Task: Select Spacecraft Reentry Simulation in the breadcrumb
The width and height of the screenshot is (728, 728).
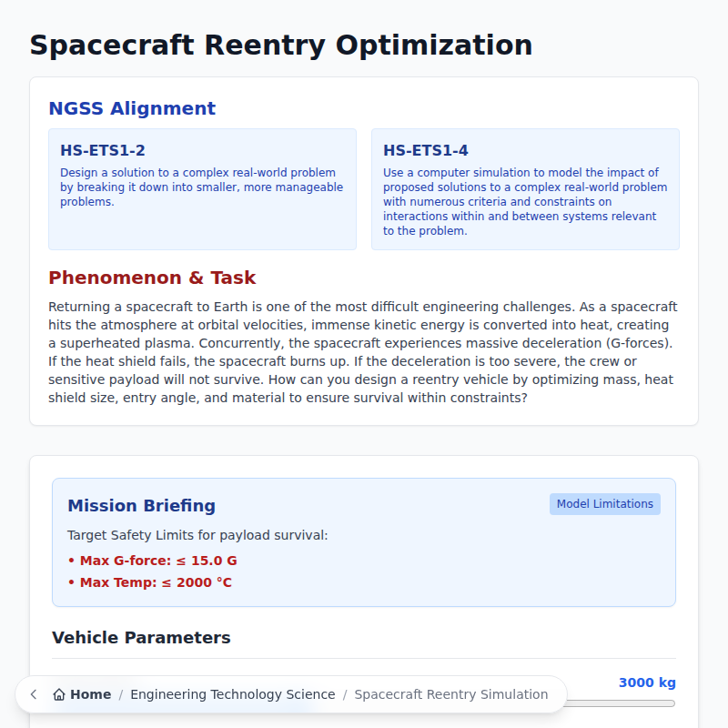Action: point(452,694)
